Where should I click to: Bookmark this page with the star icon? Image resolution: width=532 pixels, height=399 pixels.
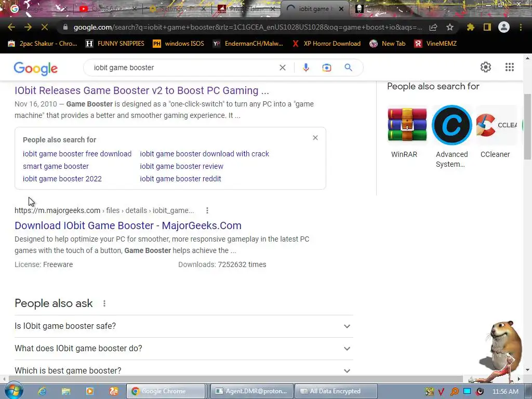tap(450, 27)
